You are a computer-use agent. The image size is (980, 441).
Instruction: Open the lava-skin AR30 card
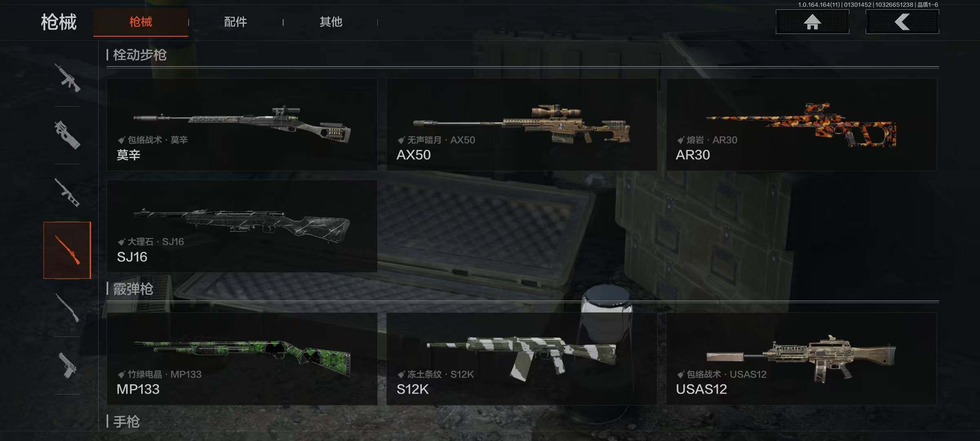click(x=801, y=125)
